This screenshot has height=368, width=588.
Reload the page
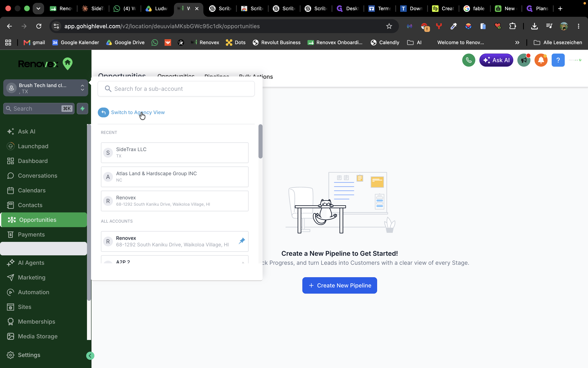click(39, 26)
